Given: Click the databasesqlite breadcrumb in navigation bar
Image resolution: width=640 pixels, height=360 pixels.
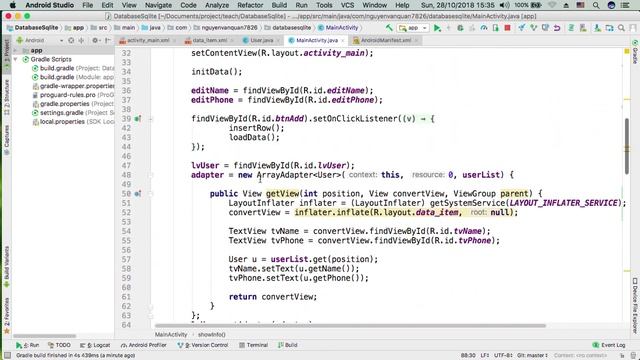Looking at the screenshot, I should (288, 28).
